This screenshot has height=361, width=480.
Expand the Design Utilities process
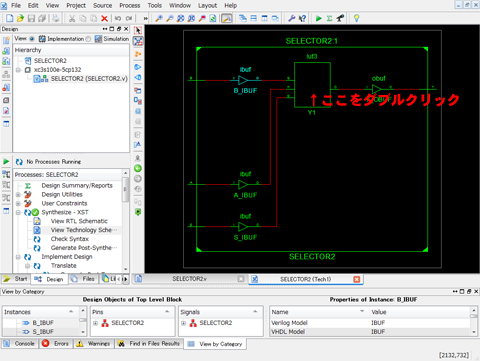pos(18,195)
